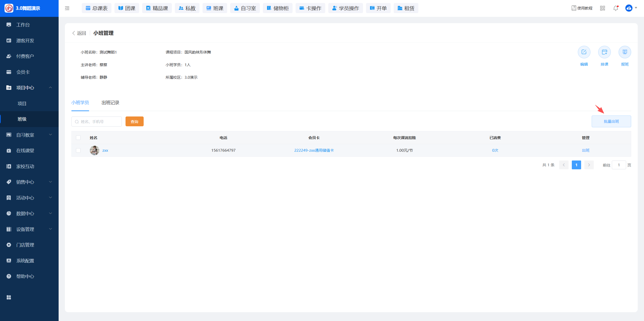Click the orange 查询 button
The height and width of the screenshot is (321, 644).
[x=134, y=122]
